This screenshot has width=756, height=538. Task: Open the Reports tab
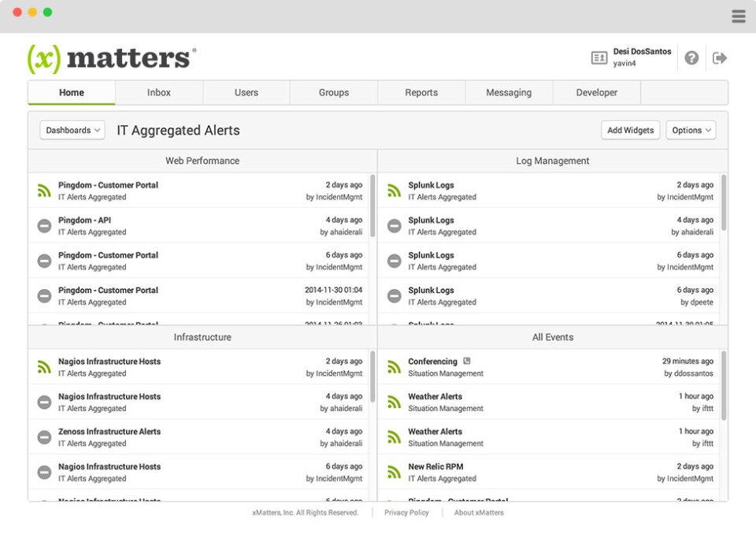coord(421,93)
